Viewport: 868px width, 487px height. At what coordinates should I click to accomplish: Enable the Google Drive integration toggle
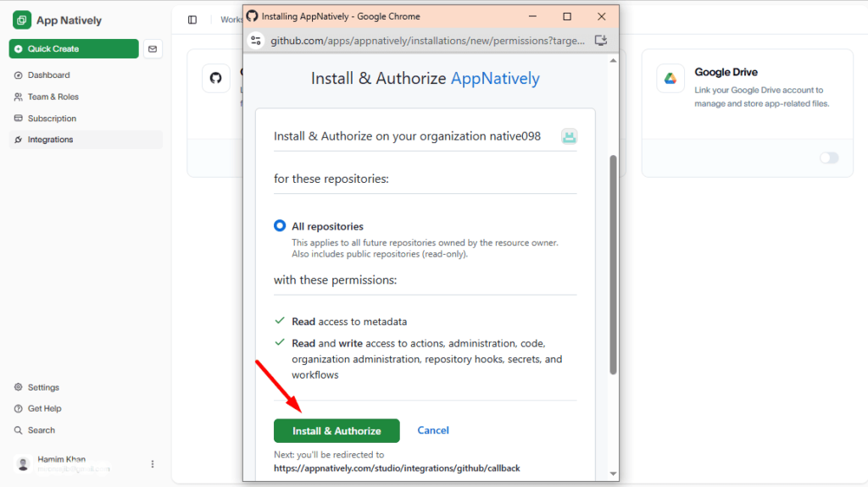coord(829,158)
